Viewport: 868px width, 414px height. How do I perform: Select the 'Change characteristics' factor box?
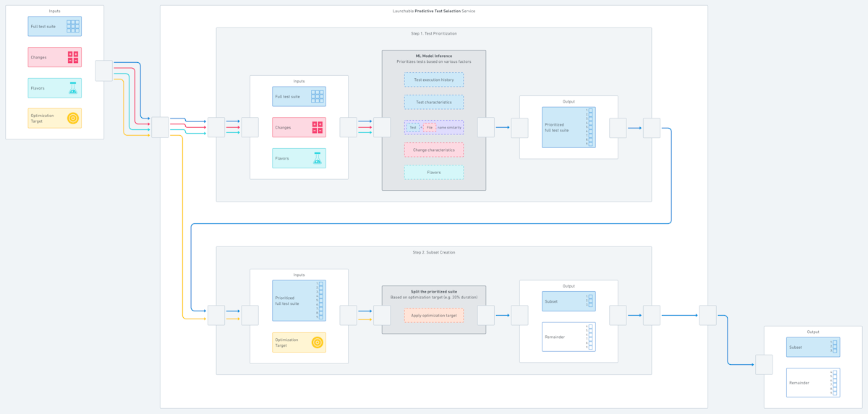(434, 150)
